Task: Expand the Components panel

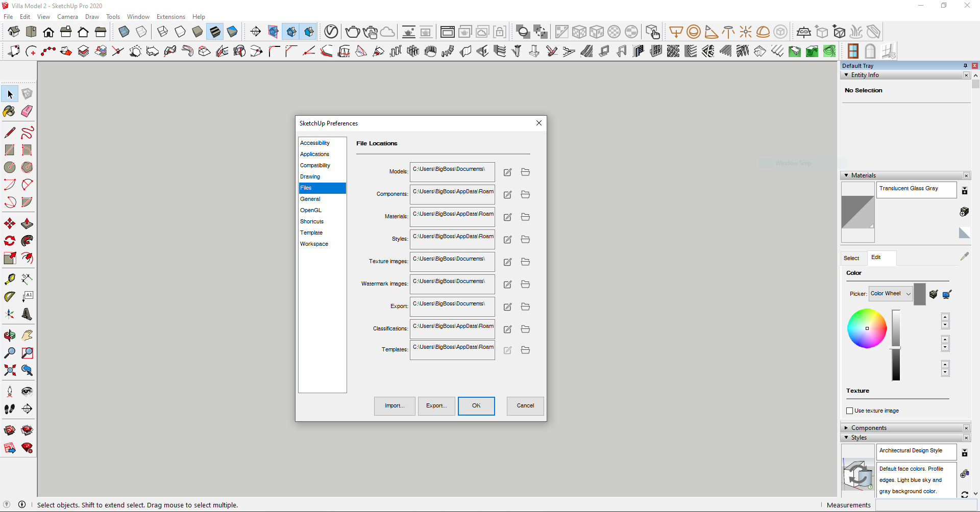Action: point(846,428)
